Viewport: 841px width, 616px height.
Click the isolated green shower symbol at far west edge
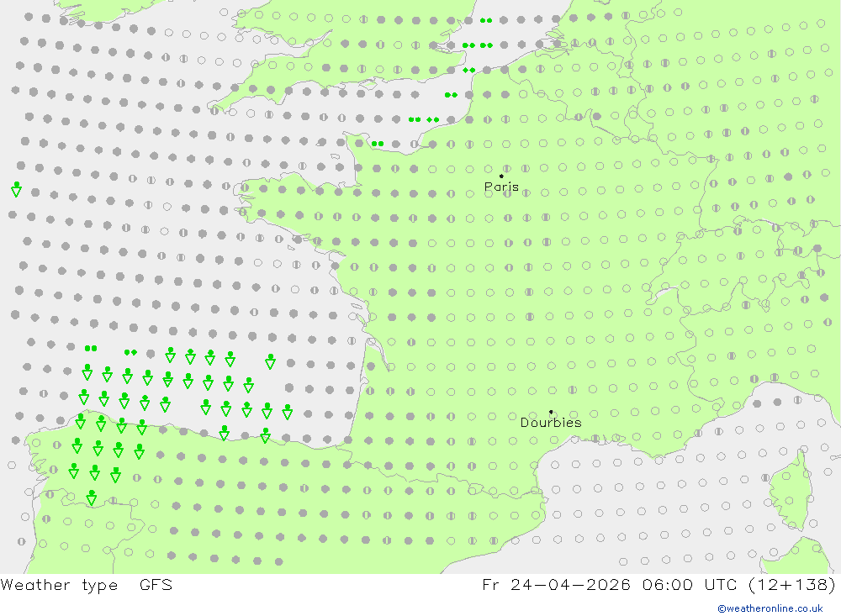pyautogui.click(x=17, y=189)
